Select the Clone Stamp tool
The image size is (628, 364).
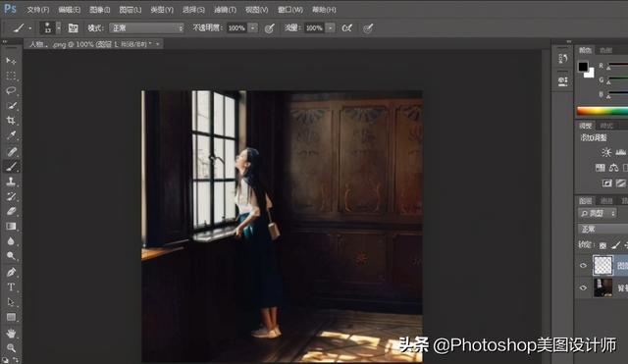11,182
